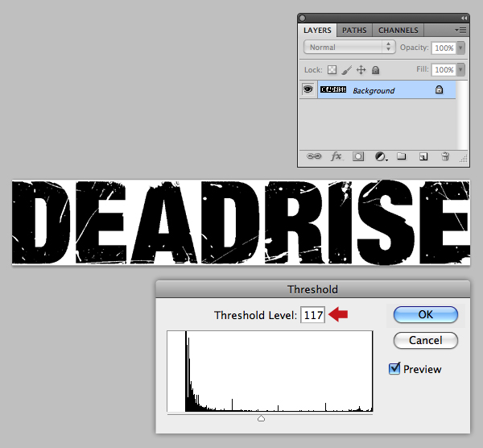
Task: Open the layer style fx menu
Action: pos(336,156)
